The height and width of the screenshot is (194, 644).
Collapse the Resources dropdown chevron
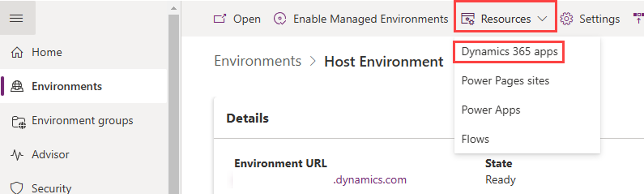(x=542, y=19)
